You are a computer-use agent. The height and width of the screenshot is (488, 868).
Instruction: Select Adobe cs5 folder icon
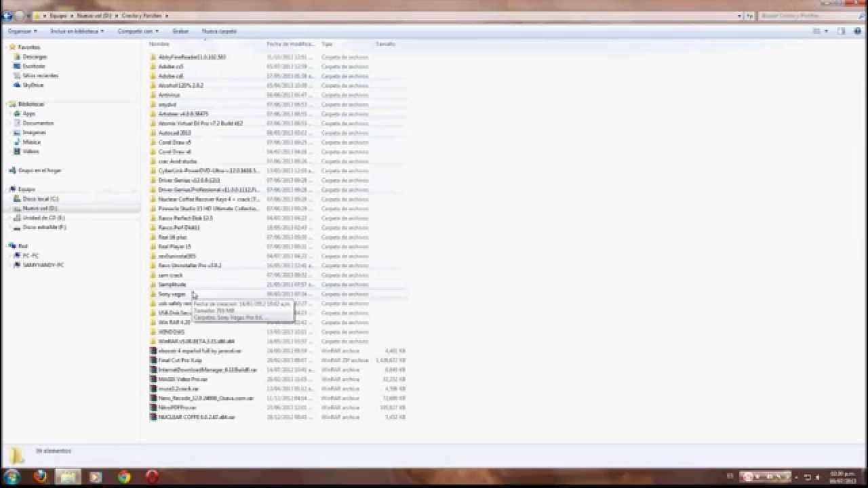tap(153, 67)
